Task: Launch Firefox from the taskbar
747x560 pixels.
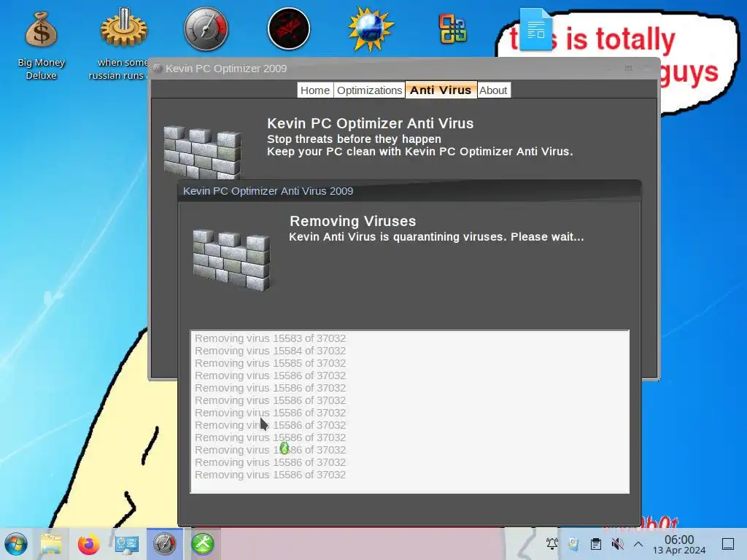Action: click(88, 544)
